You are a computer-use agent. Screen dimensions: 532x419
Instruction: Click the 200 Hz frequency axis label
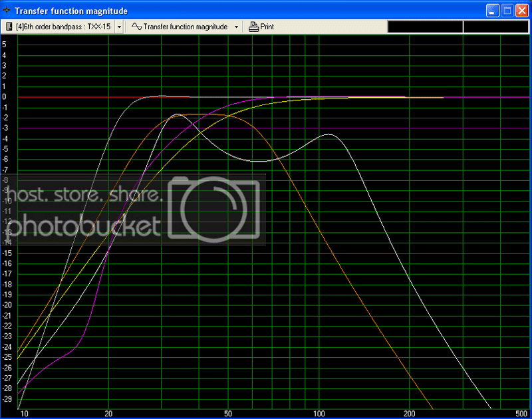(410, 414)
